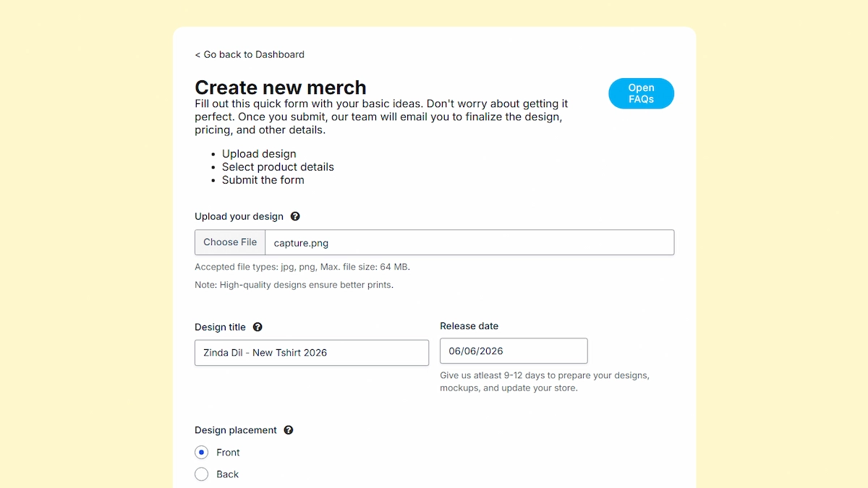868x488 pixels.
Task: Click the Choose File button
Action: coord(230,242)
